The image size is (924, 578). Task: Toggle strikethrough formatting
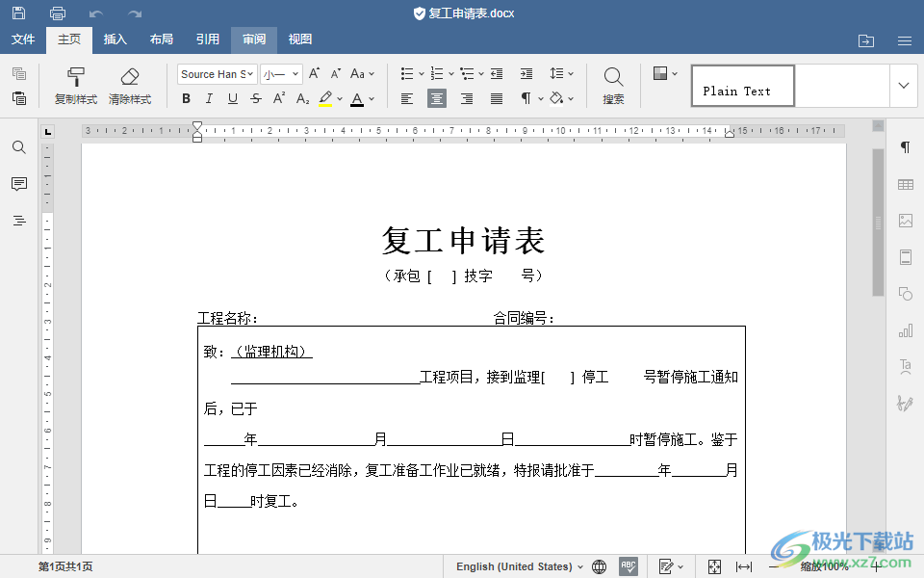(256, 98)
